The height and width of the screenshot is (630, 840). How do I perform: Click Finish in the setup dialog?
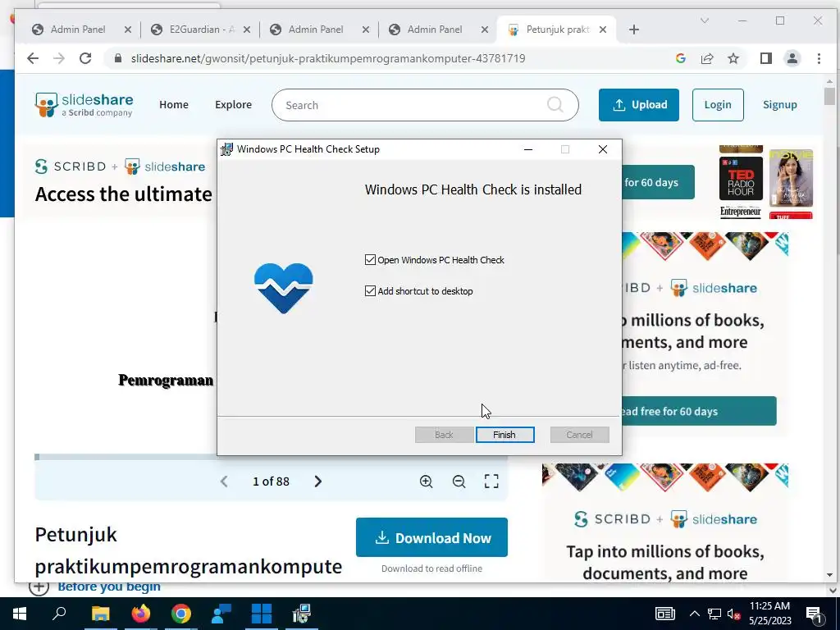click(504, 435)
